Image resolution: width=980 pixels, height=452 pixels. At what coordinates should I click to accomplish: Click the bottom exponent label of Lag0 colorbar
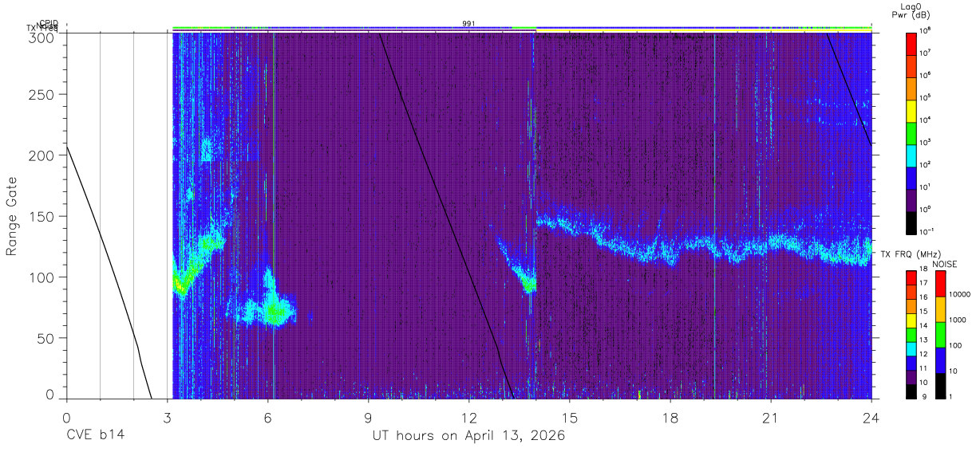pos(927,231)
